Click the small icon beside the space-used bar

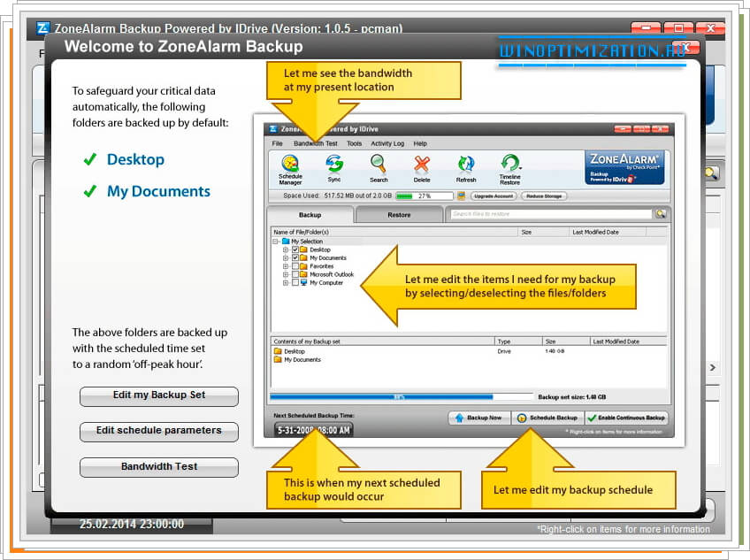click(x=462, y=196)
